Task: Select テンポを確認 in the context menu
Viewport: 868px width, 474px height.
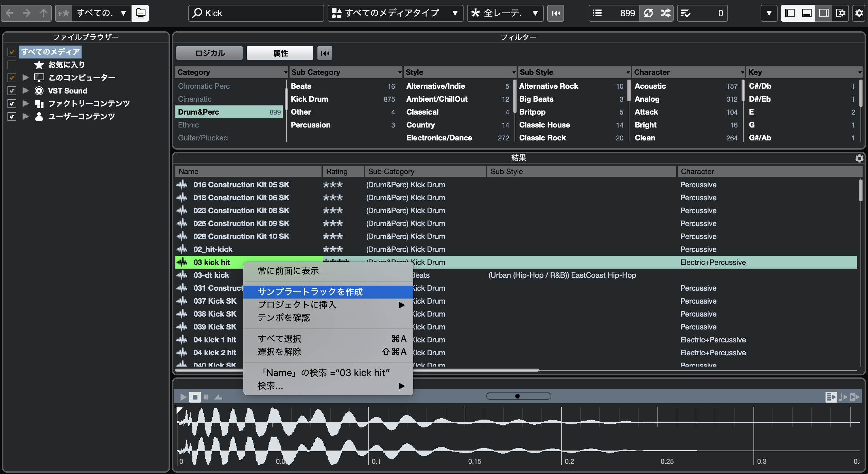Action: (284, 318)
